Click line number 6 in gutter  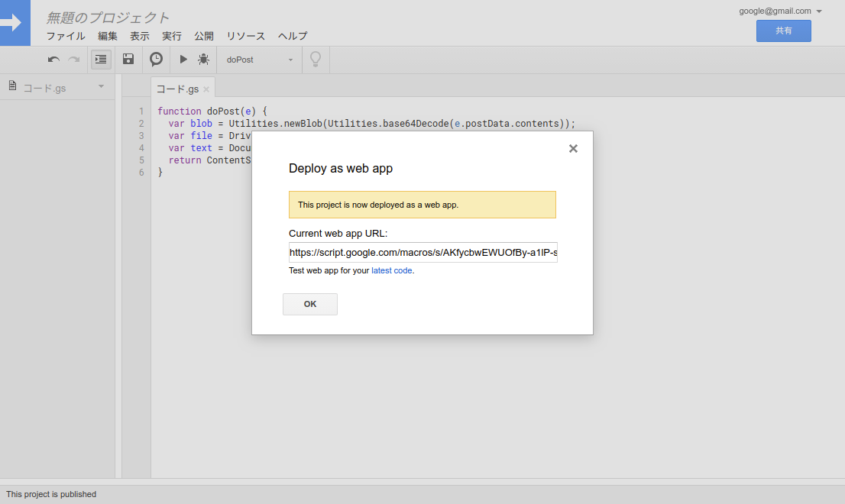point(141,173)
